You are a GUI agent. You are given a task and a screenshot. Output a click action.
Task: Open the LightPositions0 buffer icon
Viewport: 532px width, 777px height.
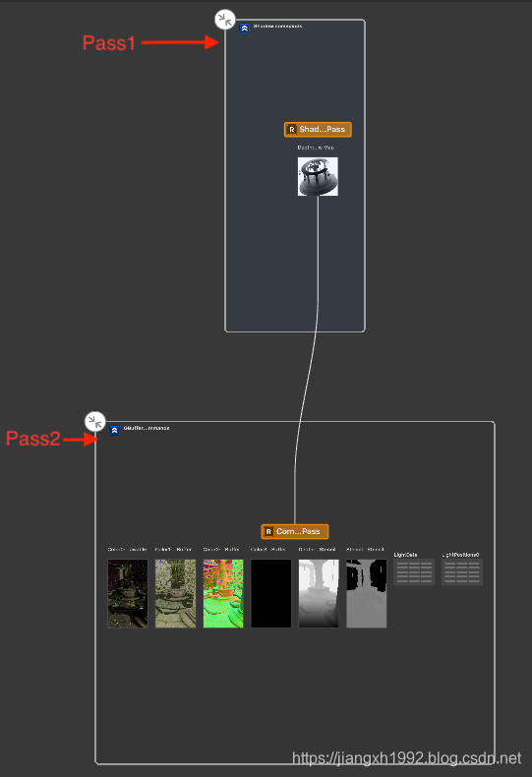pyautogui.click(x=461, y=571)
